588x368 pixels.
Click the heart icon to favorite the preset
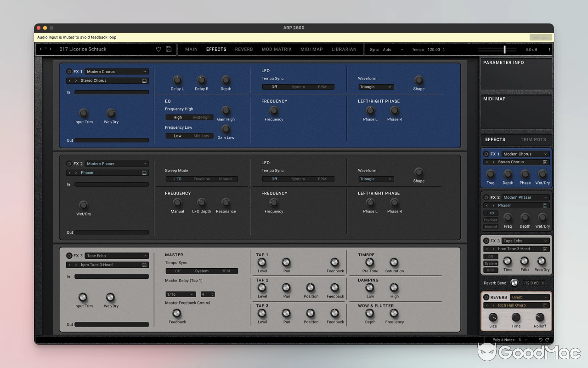(x=158, y=49)
